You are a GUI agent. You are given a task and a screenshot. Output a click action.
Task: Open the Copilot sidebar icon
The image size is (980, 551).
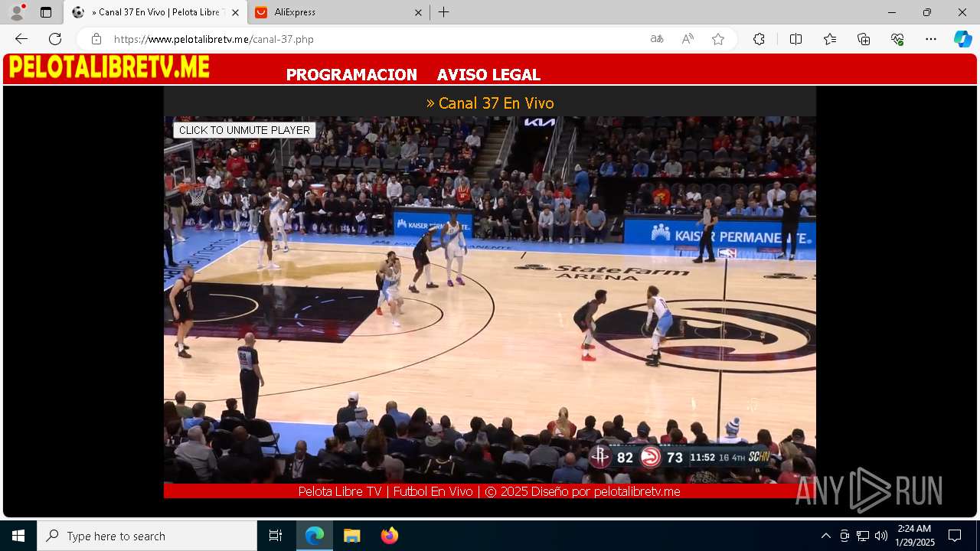962,39
